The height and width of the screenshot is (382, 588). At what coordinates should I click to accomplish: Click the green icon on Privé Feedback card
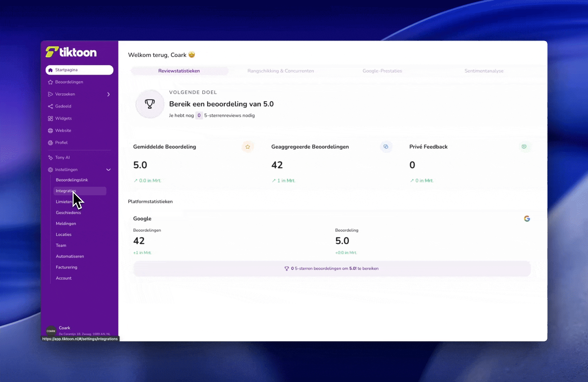point(524,147)
